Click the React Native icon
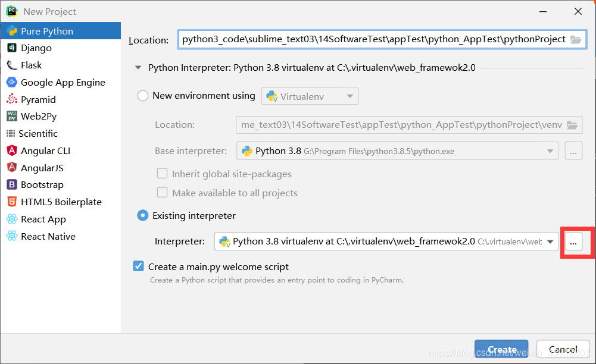 12,236
